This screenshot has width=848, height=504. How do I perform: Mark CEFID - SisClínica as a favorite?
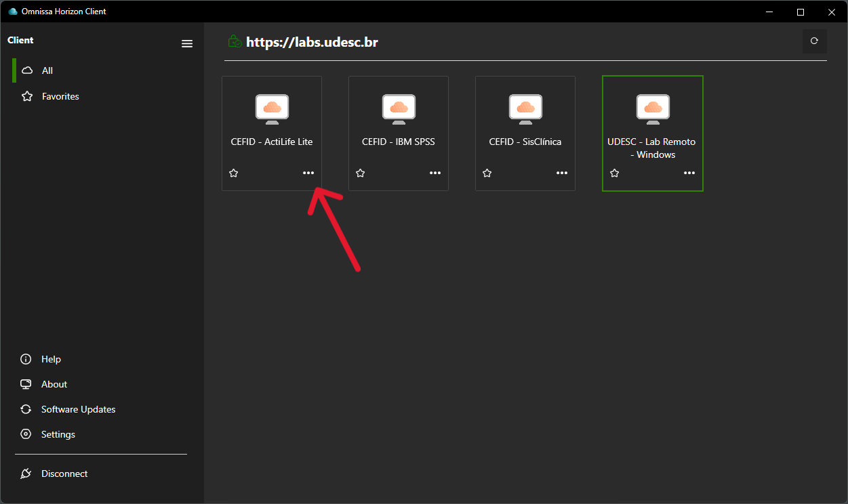pos(487,173)
